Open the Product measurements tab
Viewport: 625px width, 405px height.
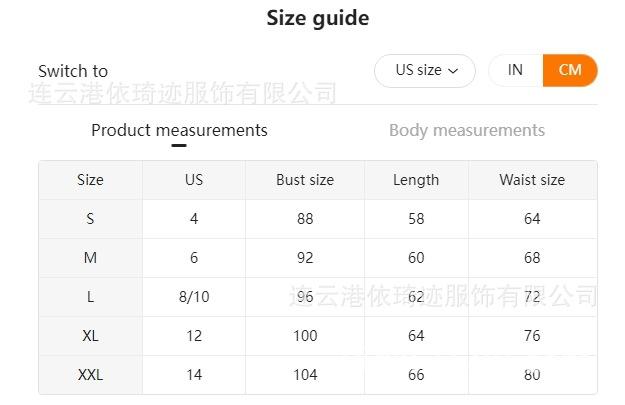click(179, 130)
